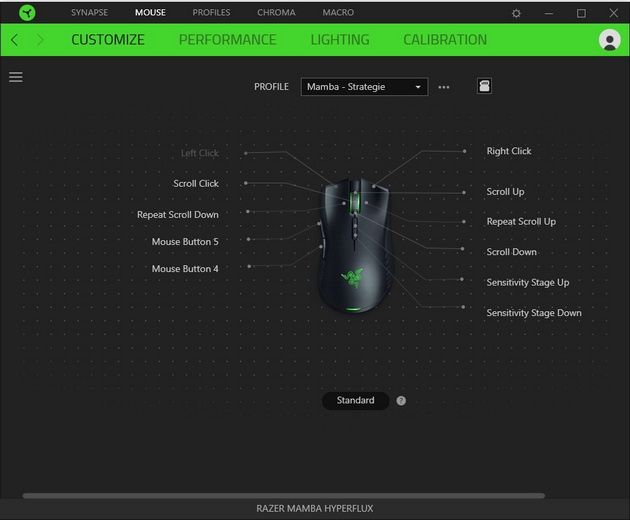The height and width of the screenshot is (520, 630).
Task: Click the horizontal scrollbar at the bottom
Action: click(x=284, y=495)
